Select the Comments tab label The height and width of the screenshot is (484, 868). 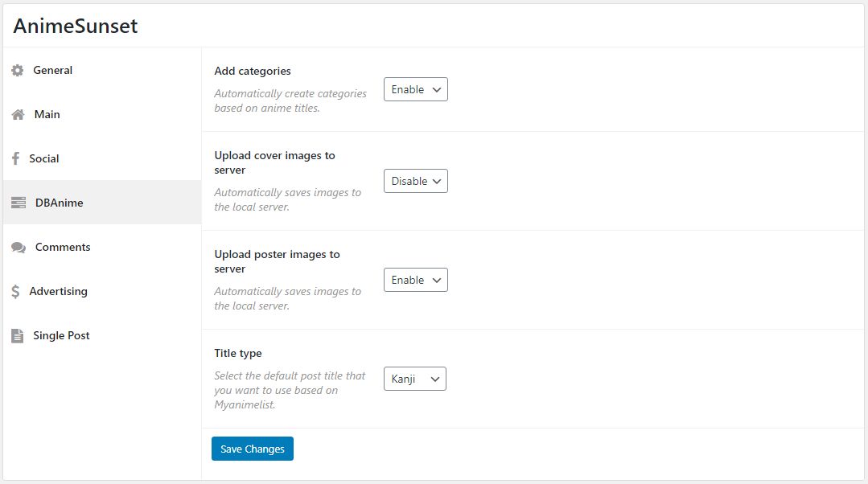click(x=63, y=248)
